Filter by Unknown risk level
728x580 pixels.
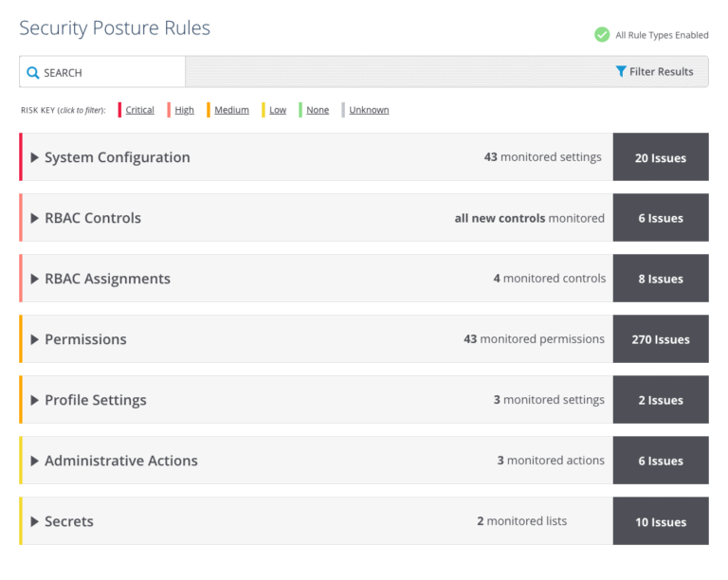tap(369, 110)
